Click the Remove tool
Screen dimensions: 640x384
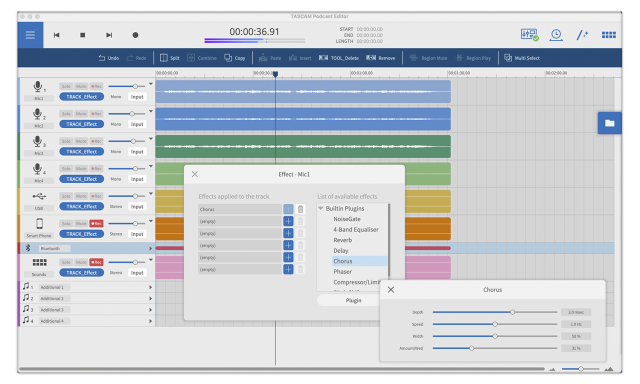pos(380,58)
